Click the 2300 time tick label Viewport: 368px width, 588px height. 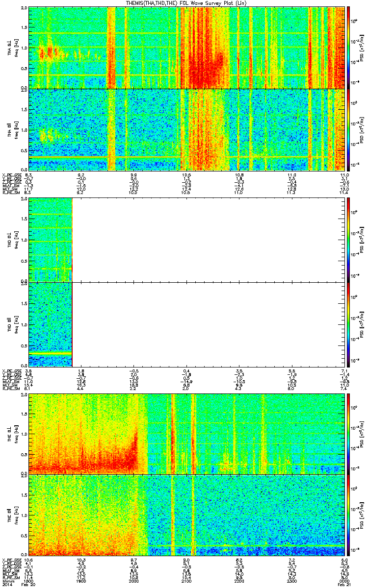pyautogui.click(x=292, y=582)
